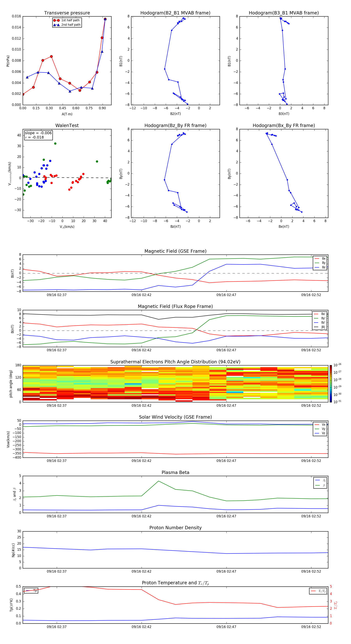Click the 'pitch angle (deg)' axis label

[11, 384]
